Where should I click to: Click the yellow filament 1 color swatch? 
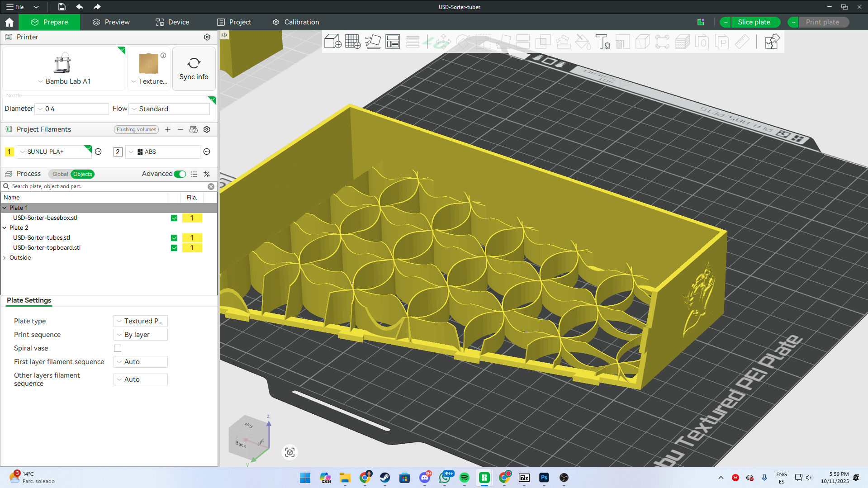click(9, 152)
